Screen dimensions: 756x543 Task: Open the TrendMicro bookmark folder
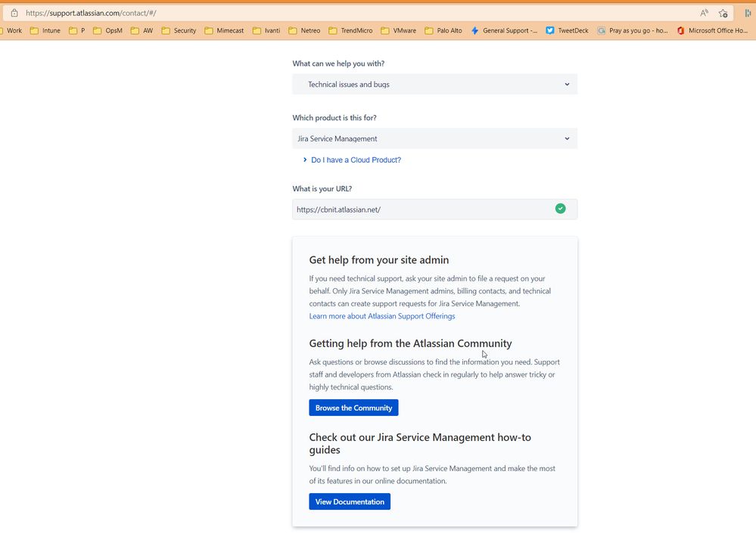[x=350, y=30]
